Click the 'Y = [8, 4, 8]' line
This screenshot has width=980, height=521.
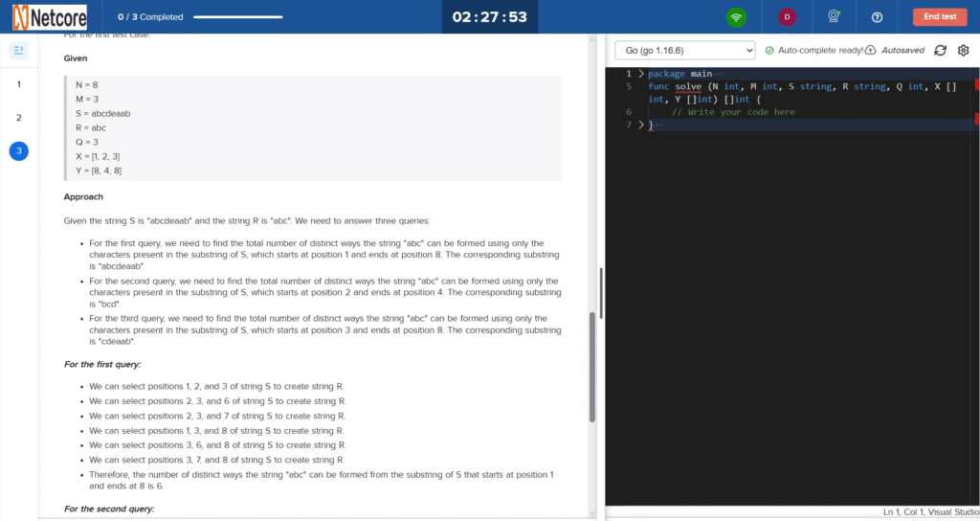pos(99,170)
